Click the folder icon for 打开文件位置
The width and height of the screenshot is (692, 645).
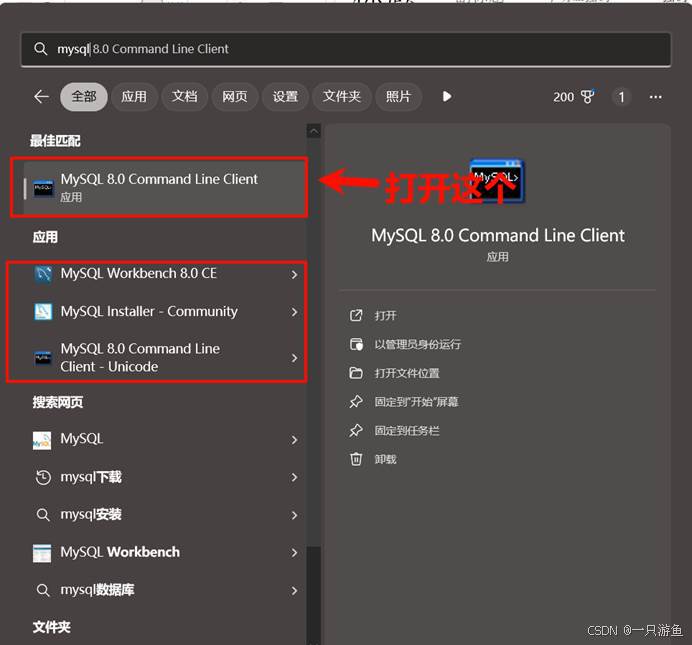tap(356, 373)
